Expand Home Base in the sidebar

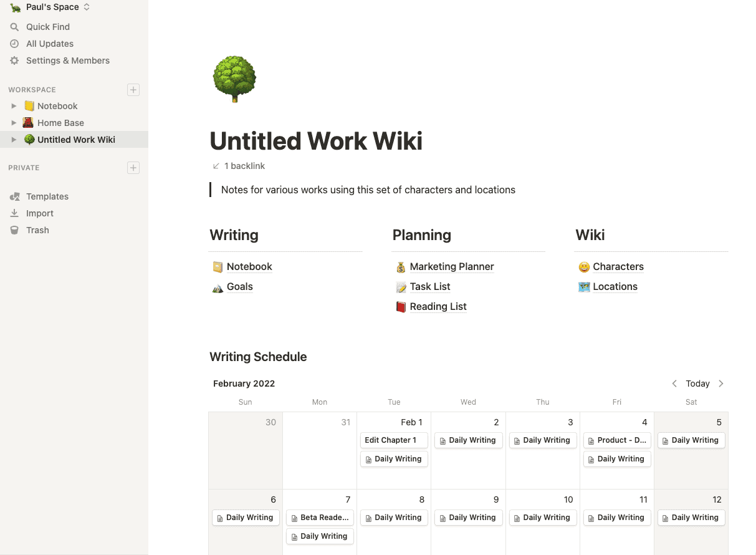[15, 123]
